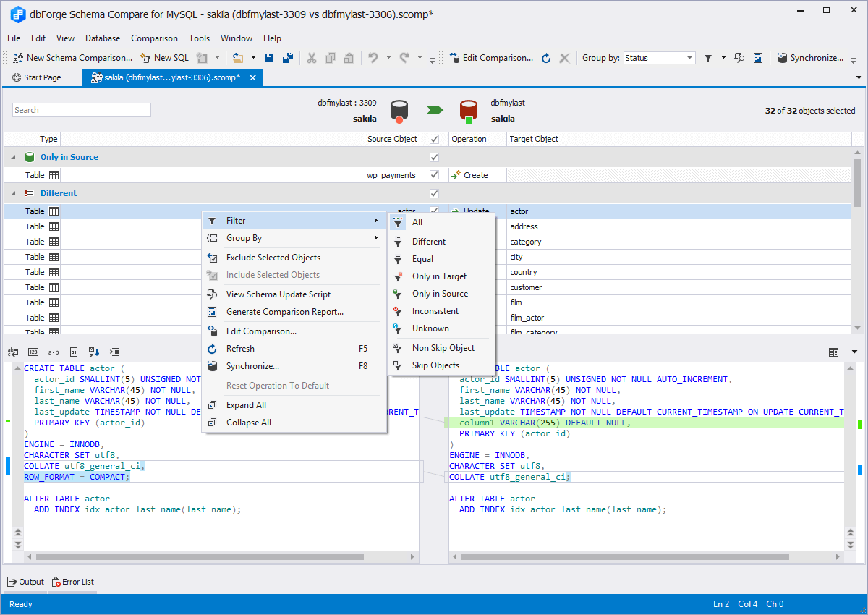868x615 pixels.
Task: Click the schema update script toolbar icon
Action: click(x=739, y=58)
